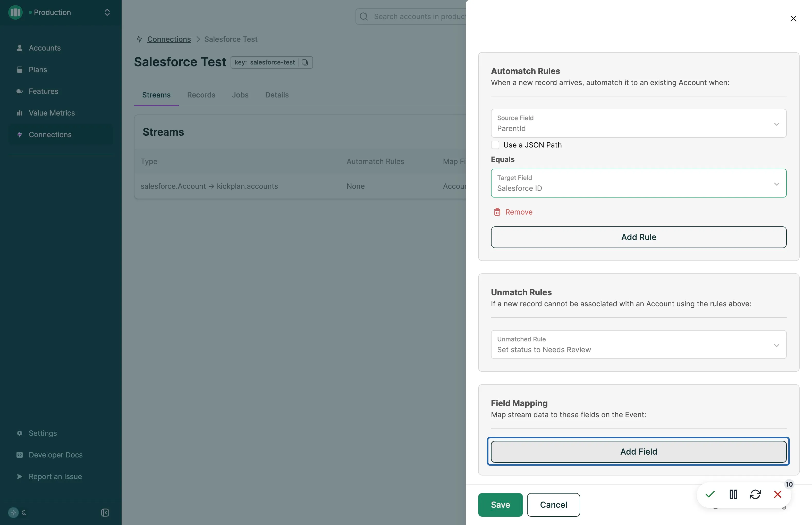Open the Source Field dropdown
Viewport: 812px width, 525px height.
click(x=639, y=124)
